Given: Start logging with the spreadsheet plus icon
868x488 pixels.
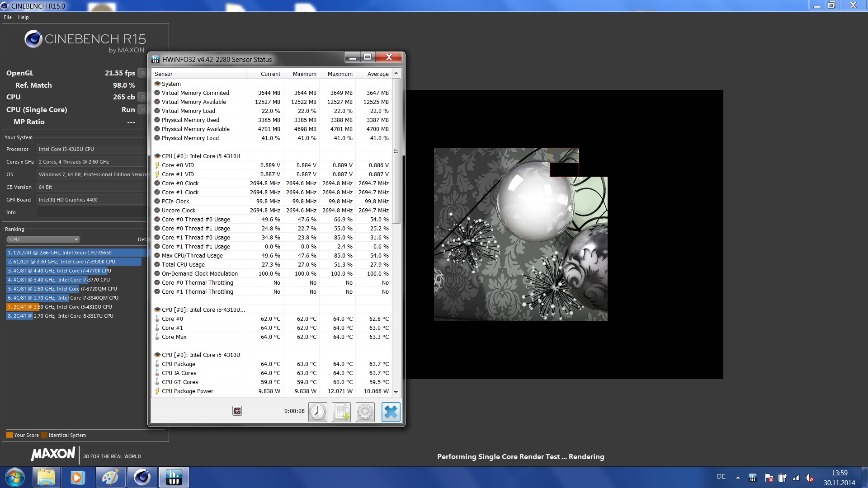Looking at the screenshot, I should 341,412.
